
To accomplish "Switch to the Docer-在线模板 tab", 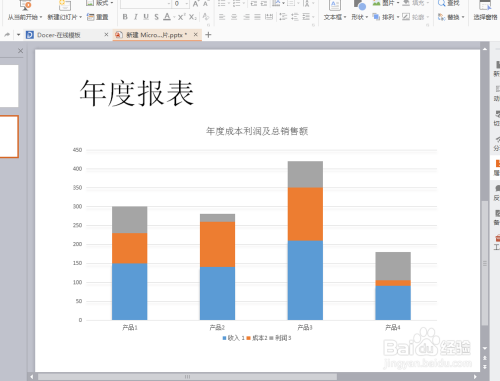I will click(59, 35).
